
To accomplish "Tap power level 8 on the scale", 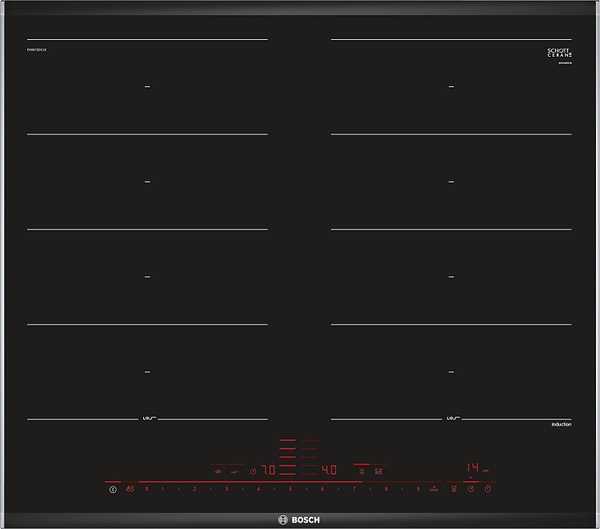I will click(386, 489).
